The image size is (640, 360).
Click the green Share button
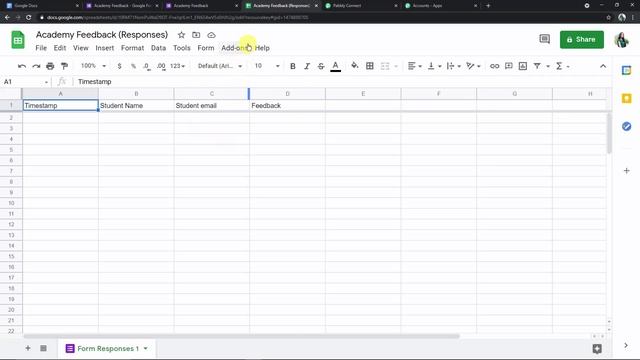click(x=582, y=40)
